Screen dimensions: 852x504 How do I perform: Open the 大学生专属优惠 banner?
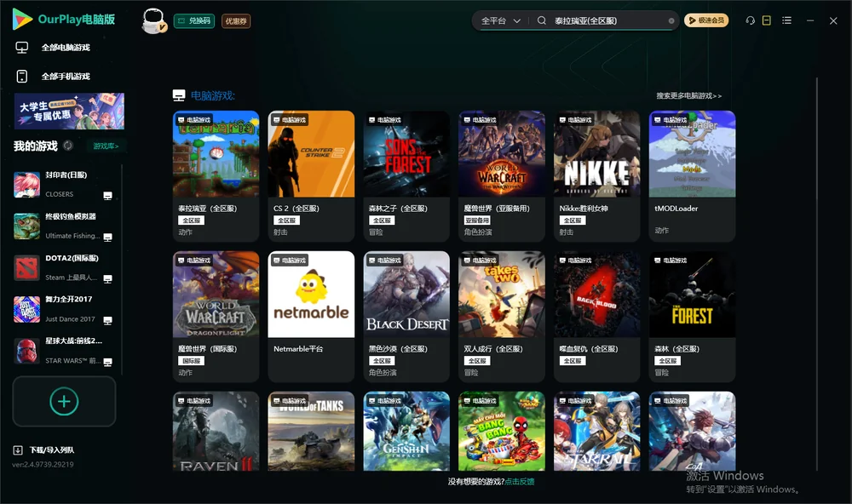(x=70, y=112)
